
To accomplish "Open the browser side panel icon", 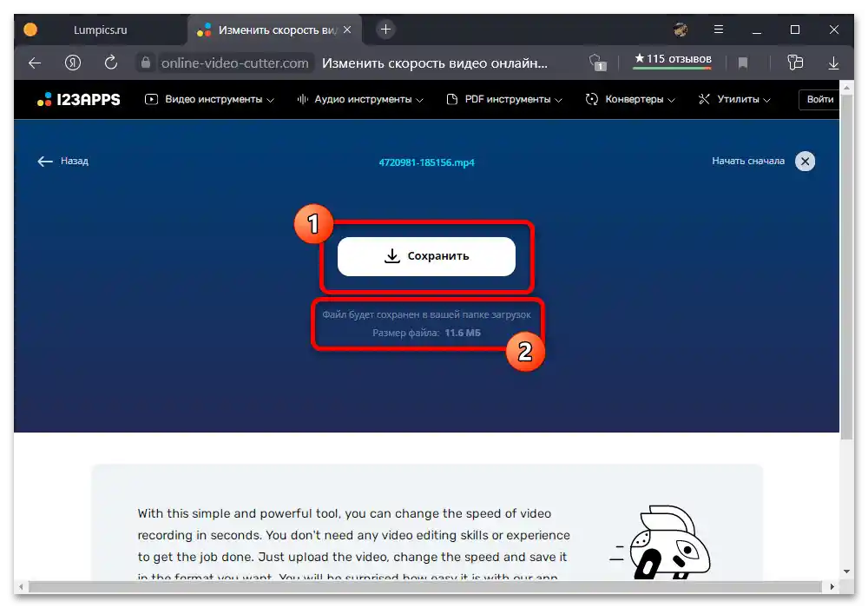I will [x=795, y=63].
